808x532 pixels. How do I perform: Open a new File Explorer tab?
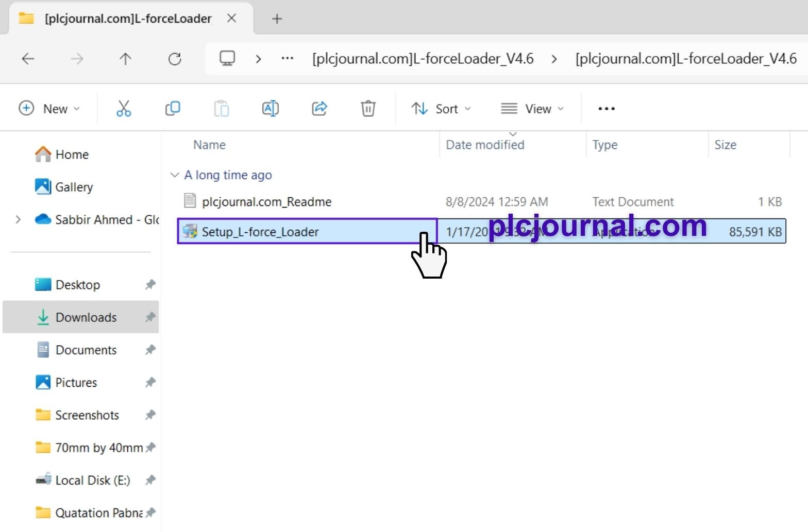point(277,19)
